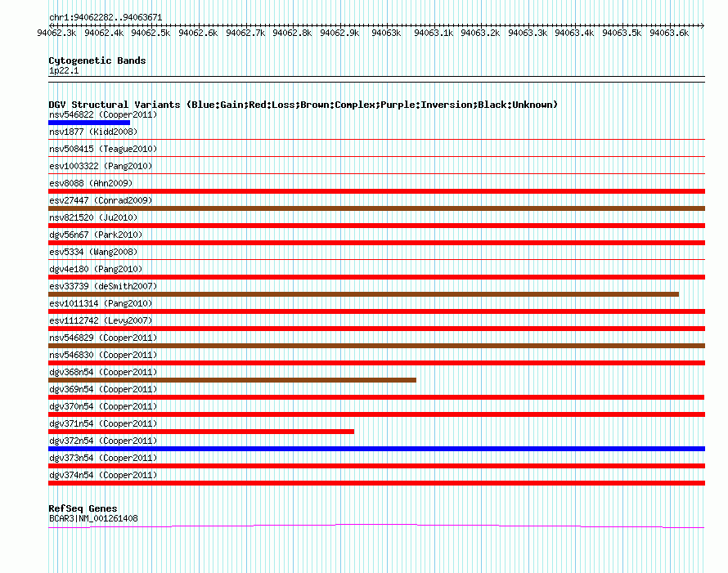Viewport: 728px width, 573px height.
Task: Open the esv1003322 (Pang2010) variant label
Action: point(101,166)
